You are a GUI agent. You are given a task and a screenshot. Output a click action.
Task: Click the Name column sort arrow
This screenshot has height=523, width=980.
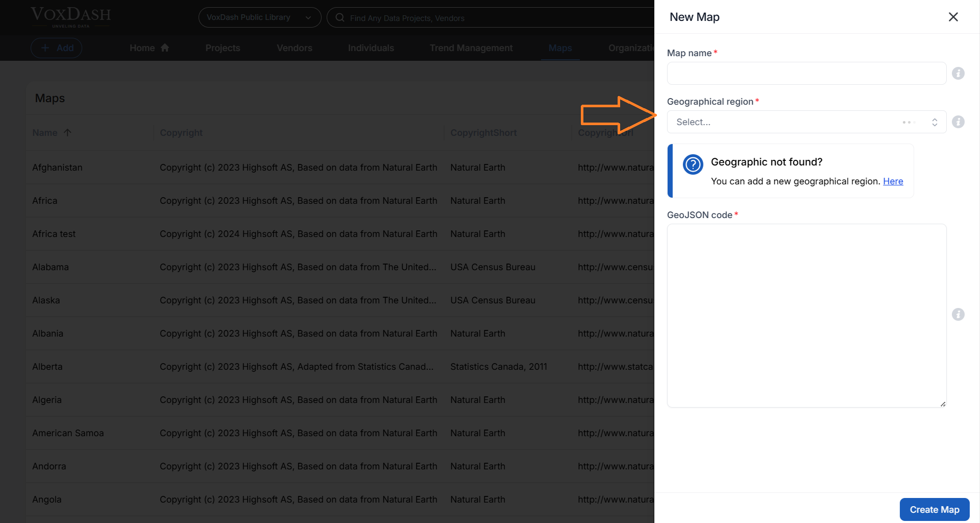click(x=67, y=132)
